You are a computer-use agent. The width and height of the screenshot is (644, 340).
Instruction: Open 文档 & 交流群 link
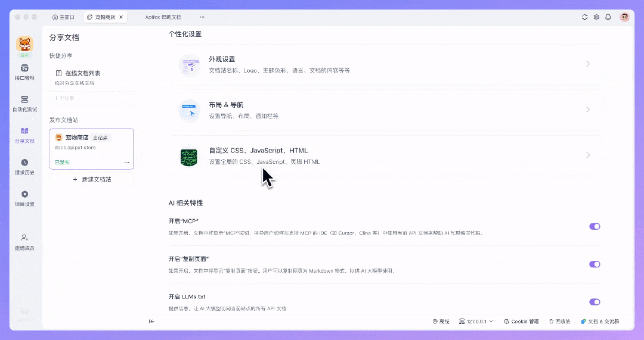[x=600, y=322]
